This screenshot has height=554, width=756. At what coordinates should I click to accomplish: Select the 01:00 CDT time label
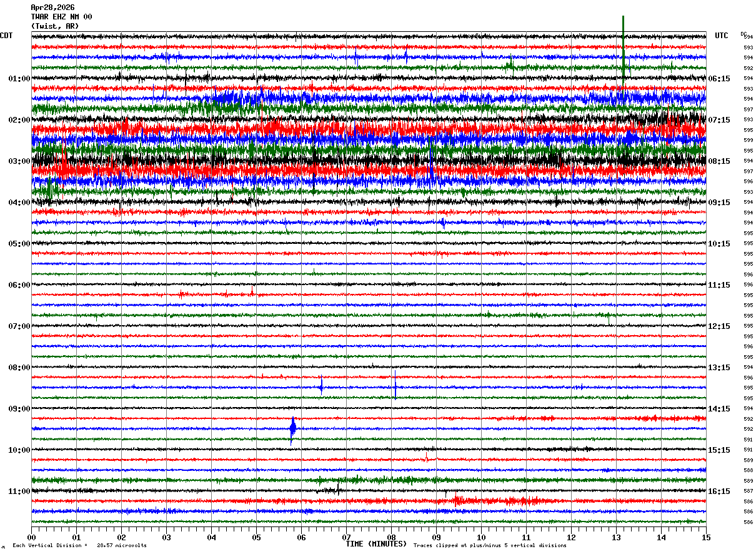(19, 79)
